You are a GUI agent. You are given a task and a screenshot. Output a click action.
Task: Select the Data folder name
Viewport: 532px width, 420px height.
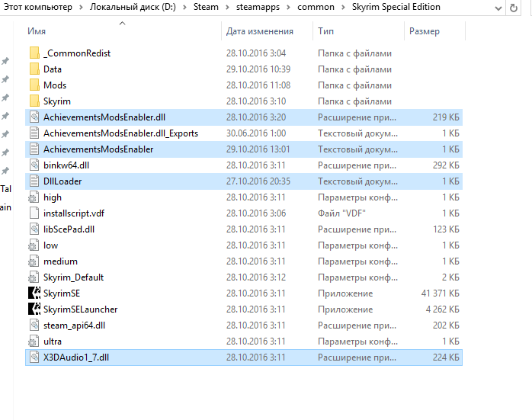point(53,69)
